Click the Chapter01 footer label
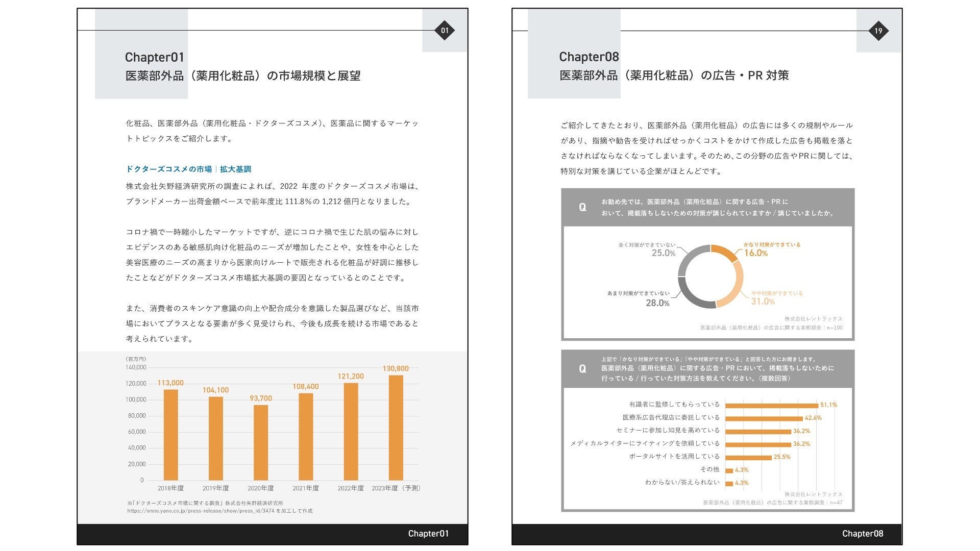 (x=428, y=534)
